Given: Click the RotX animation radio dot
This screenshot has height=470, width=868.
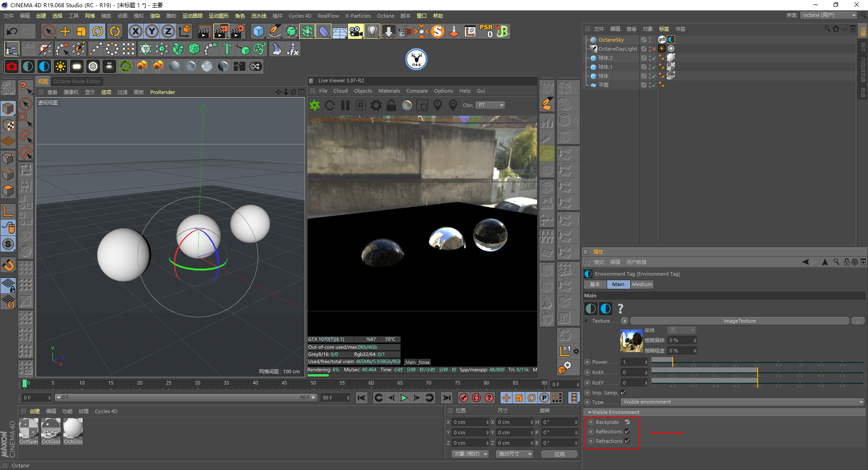Looking at the screenshot, I should [587, 372].
